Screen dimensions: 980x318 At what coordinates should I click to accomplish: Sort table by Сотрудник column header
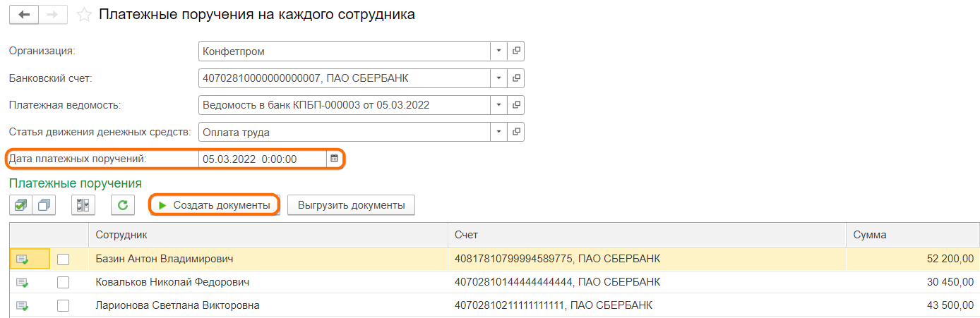pos(267,235)
